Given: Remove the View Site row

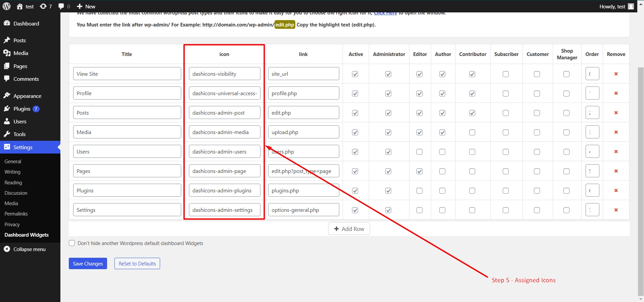Looking at the screenshot, I should [616, 74].
